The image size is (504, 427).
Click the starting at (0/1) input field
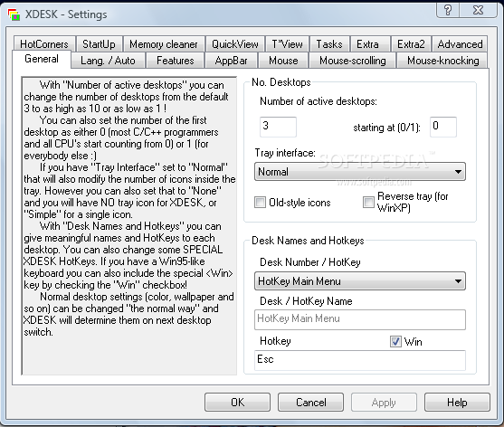(x=443, y=127)
